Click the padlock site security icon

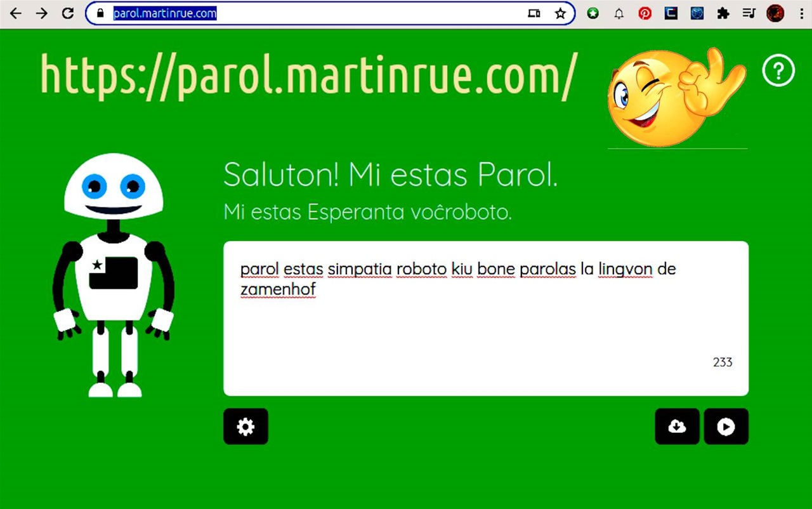100,13
